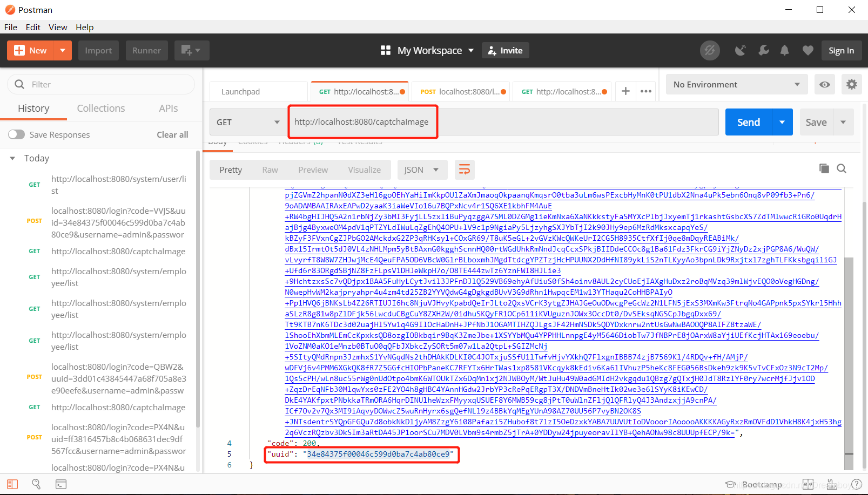
Task: Search the response with magnifier icon
Action: click(842, 168)
